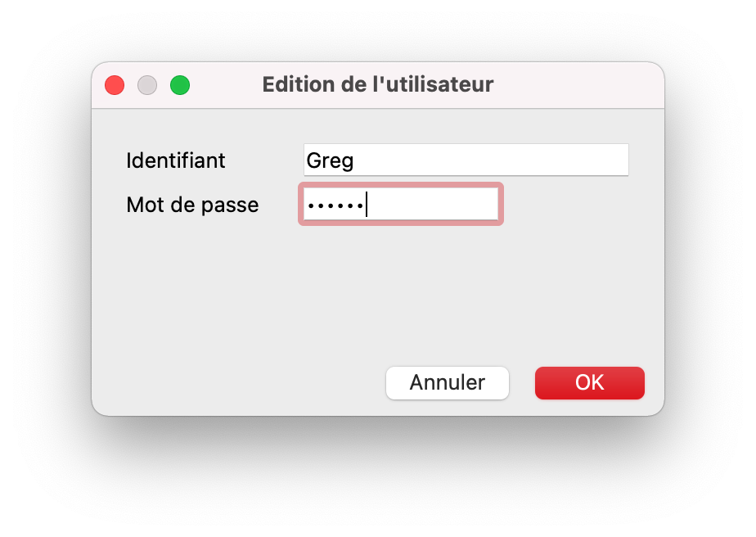Close the dialog with the red button
This screenshot has width=756, height=537.
(115, 85)
